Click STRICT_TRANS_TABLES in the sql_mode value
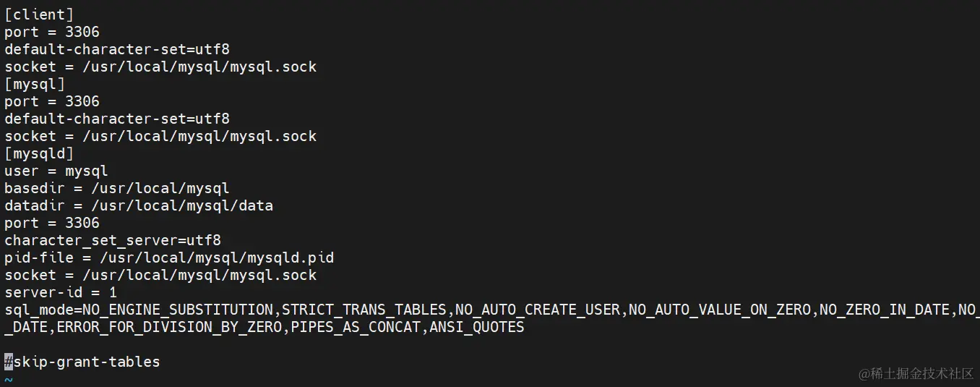The image size is (980, 387). pos(364,310)
